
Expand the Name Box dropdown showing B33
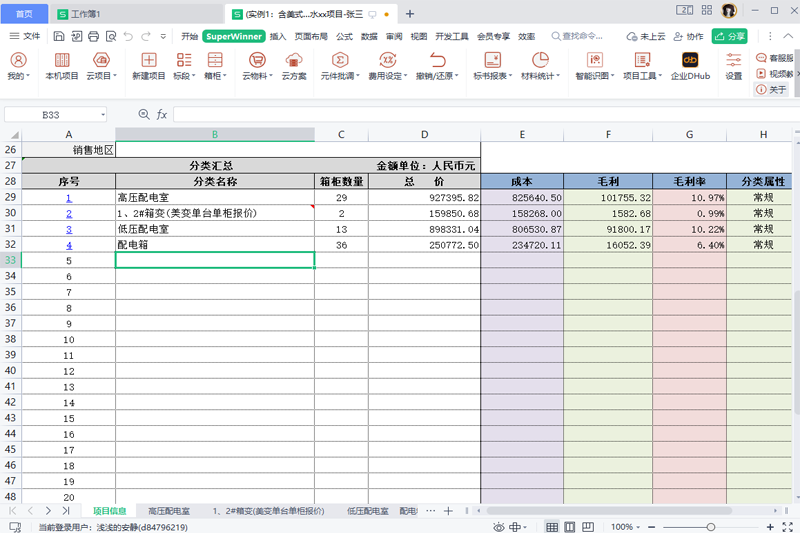point(103,115)
